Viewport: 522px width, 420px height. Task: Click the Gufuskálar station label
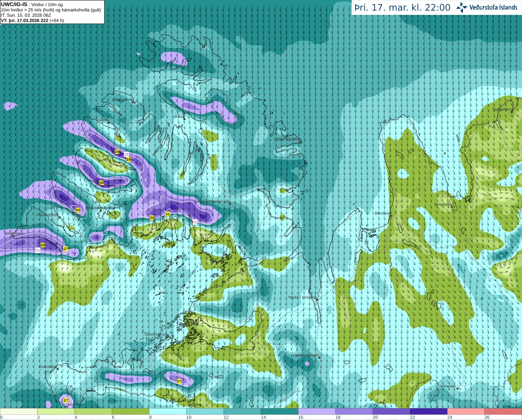48,367
